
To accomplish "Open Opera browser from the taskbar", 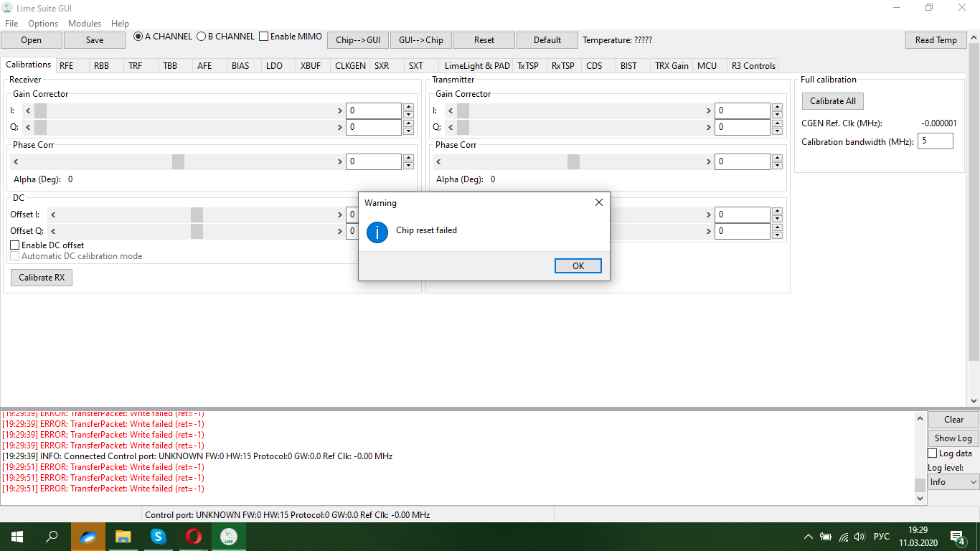I will [193, 537].
